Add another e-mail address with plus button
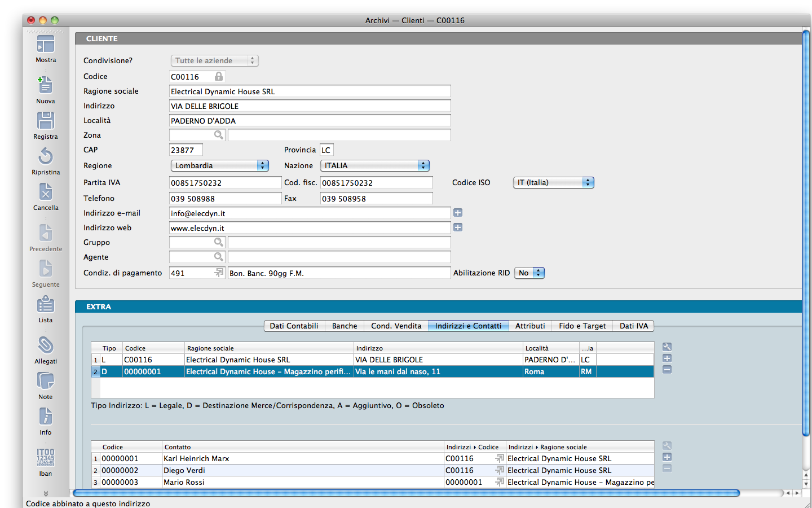Viewport: 812px width, 508px height. (458, 213)
